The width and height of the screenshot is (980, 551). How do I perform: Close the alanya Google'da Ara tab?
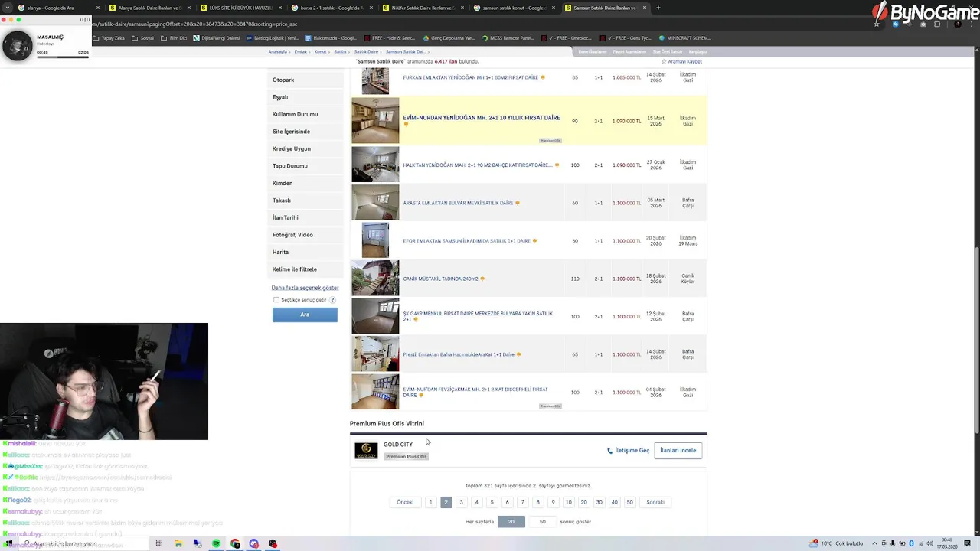[98, 8]
